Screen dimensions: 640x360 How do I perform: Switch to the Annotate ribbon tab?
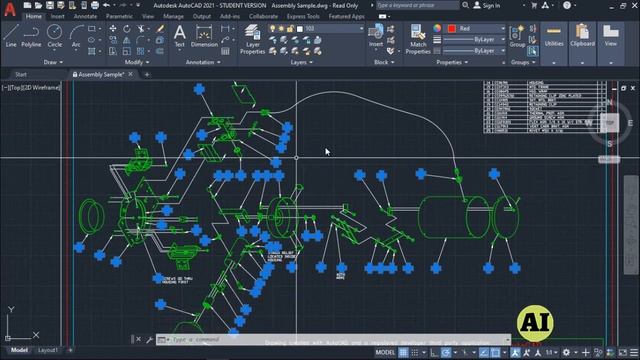click(x=85, y=16)
